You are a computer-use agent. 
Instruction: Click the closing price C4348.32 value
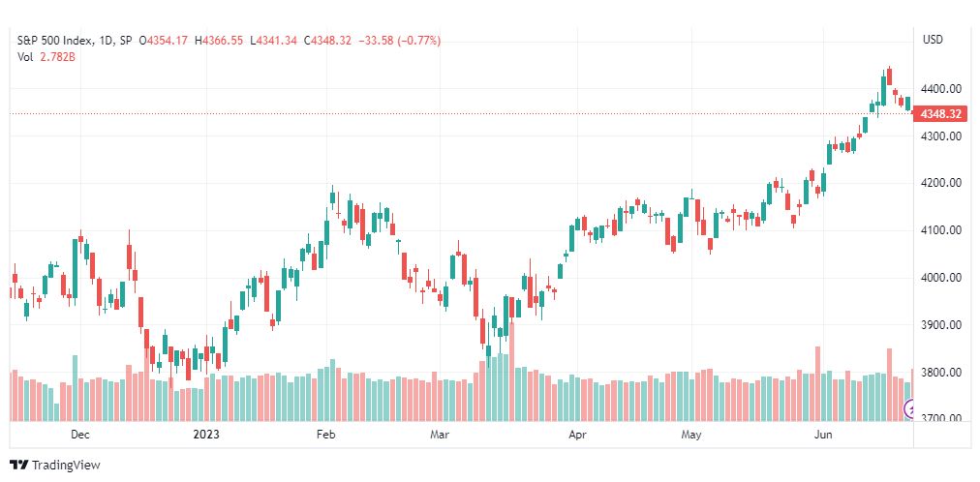click(327, 41)
